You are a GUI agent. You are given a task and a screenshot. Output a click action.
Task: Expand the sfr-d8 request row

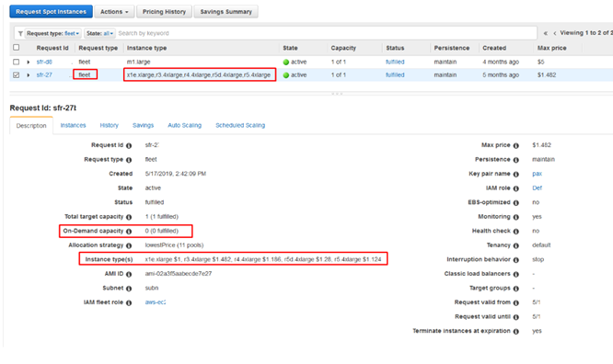pos(29,63)
